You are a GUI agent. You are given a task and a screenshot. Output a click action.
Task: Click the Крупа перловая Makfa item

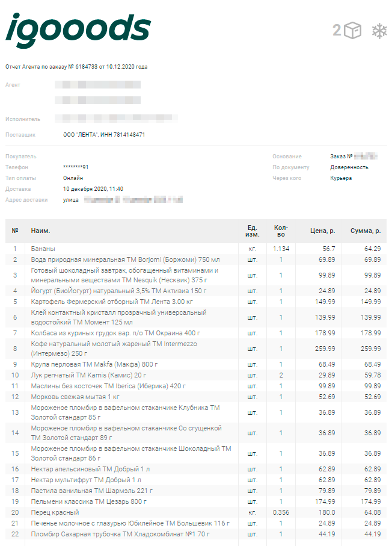coord(94,364)
